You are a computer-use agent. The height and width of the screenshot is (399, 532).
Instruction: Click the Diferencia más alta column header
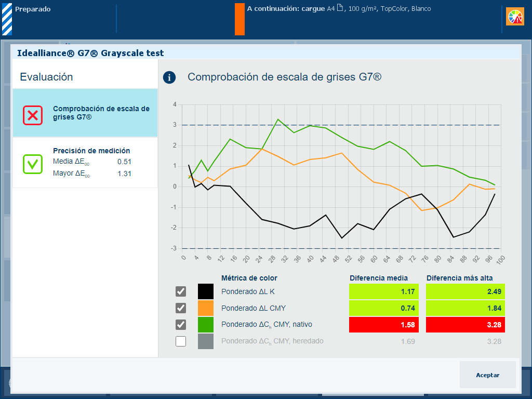click(459, 278)
